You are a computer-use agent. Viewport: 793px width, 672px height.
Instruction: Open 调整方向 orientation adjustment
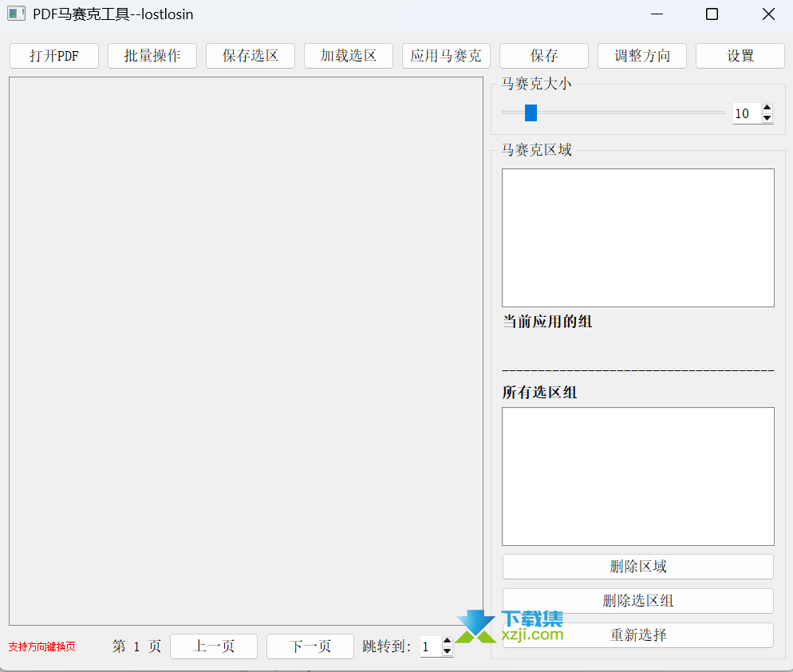(642, 56)
